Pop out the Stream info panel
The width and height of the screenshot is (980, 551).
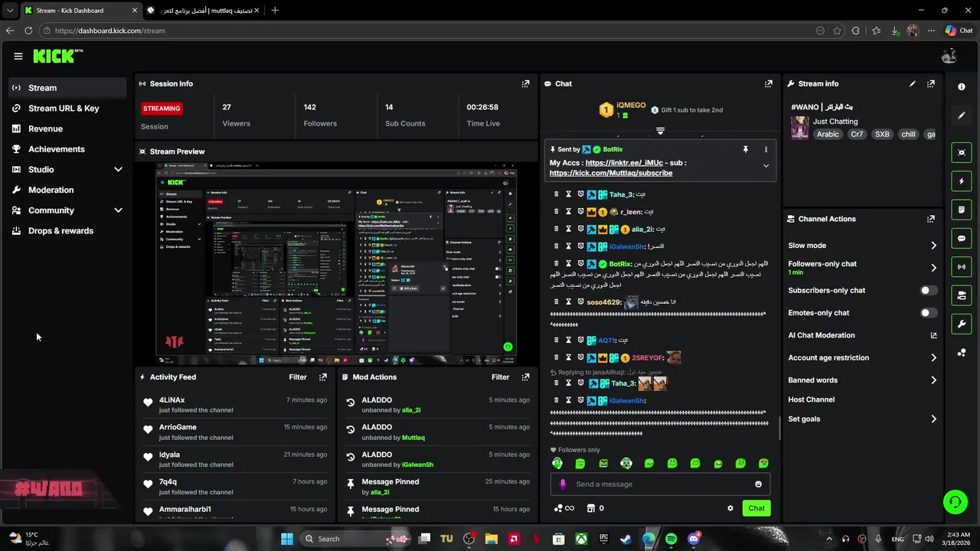(x=931, y=83)
